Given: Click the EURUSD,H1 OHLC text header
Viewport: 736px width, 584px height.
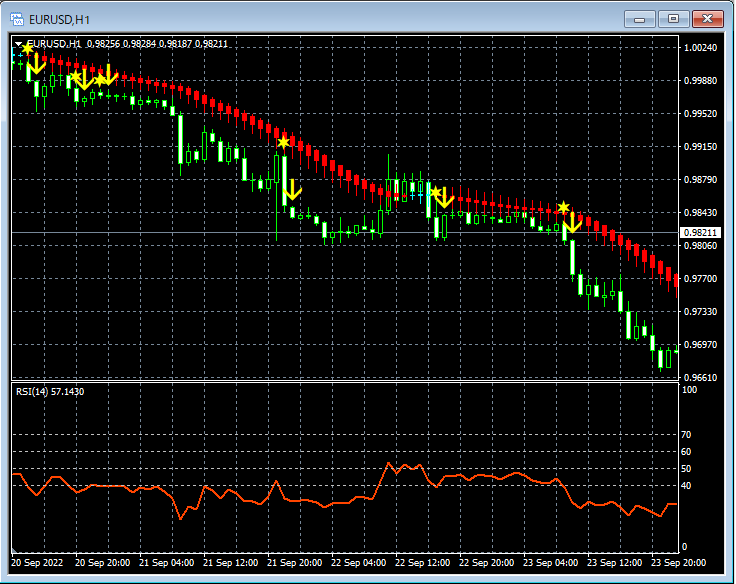Looking at the screenshot, I should coord(127,44).
